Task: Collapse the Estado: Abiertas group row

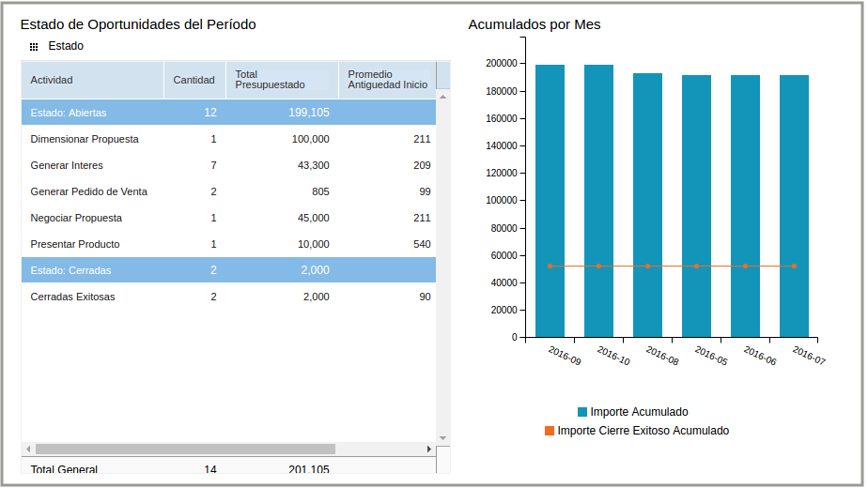Action: click(69, 113)
